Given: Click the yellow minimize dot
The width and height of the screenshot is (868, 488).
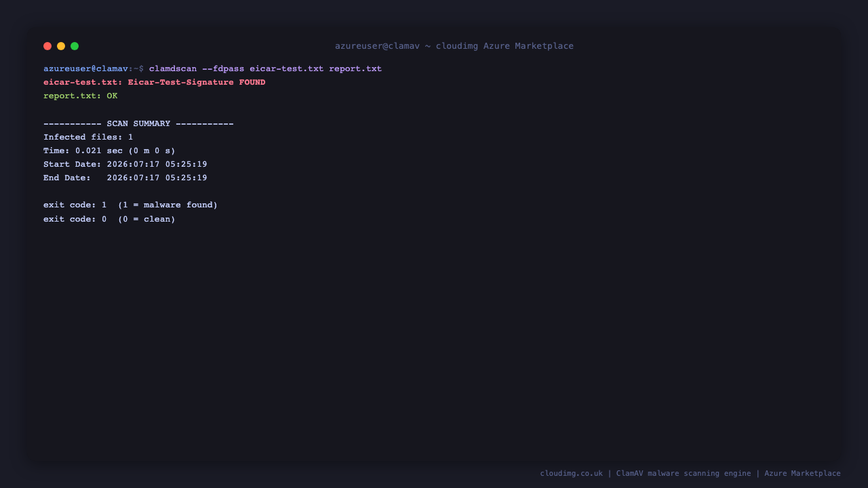Looking at the screenshot, I should pyautogui.click(x=61, y=46).
